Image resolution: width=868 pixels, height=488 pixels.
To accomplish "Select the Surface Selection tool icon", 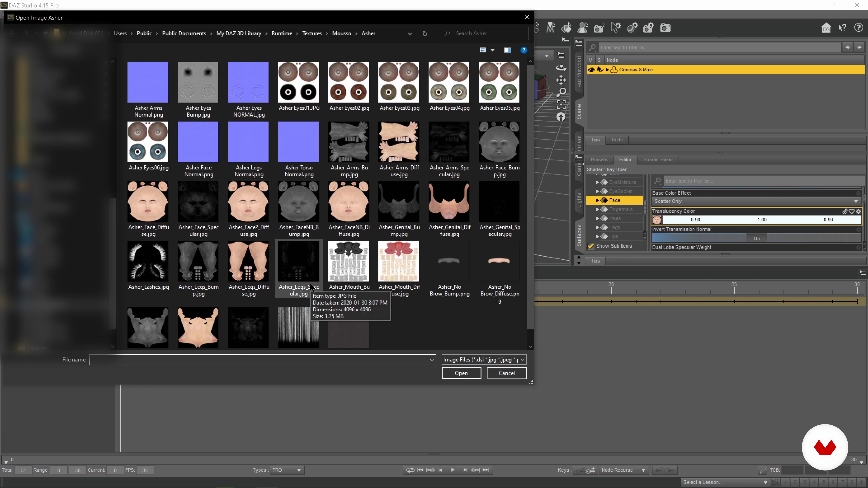I will [566, 28].
